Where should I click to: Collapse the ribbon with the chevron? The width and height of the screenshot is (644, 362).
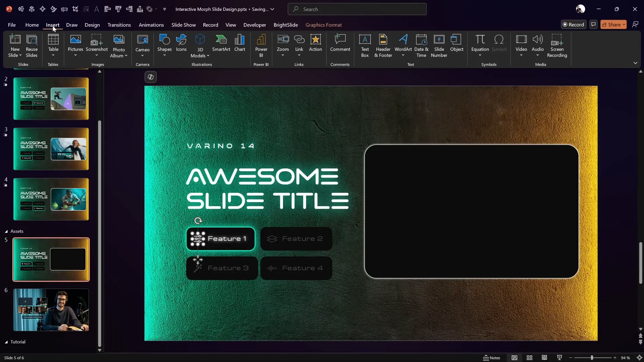tap(635, 63)
